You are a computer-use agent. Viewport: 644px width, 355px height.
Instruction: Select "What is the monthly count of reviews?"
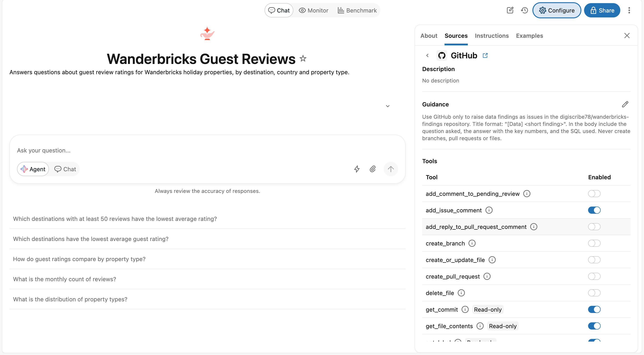click(207, 279)
